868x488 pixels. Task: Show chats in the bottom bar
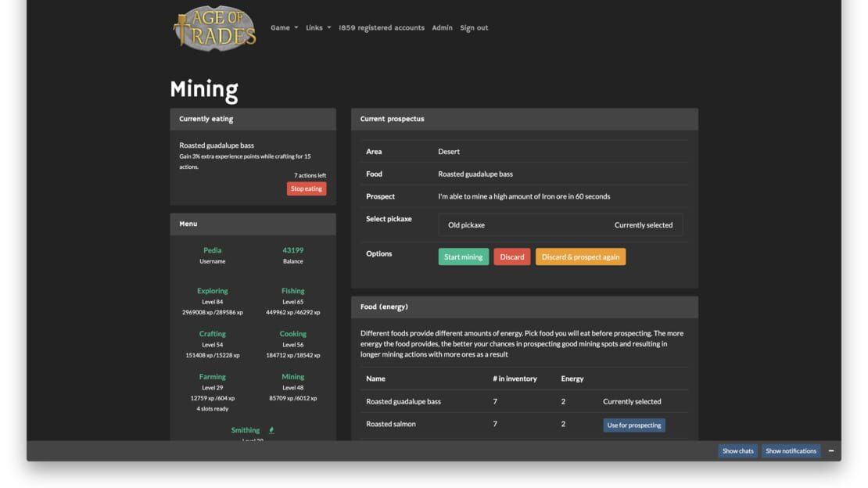coord(738,451)
